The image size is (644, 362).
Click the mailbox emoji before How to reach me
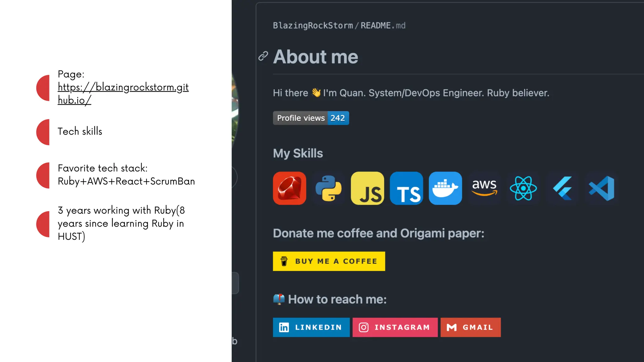(279, 299)
